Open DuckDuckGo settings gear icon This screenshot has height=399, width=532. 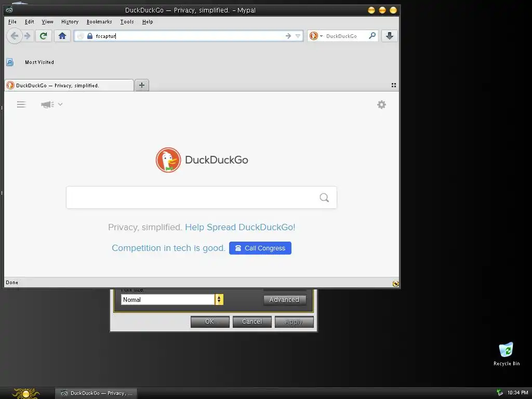tap(381, 104)
